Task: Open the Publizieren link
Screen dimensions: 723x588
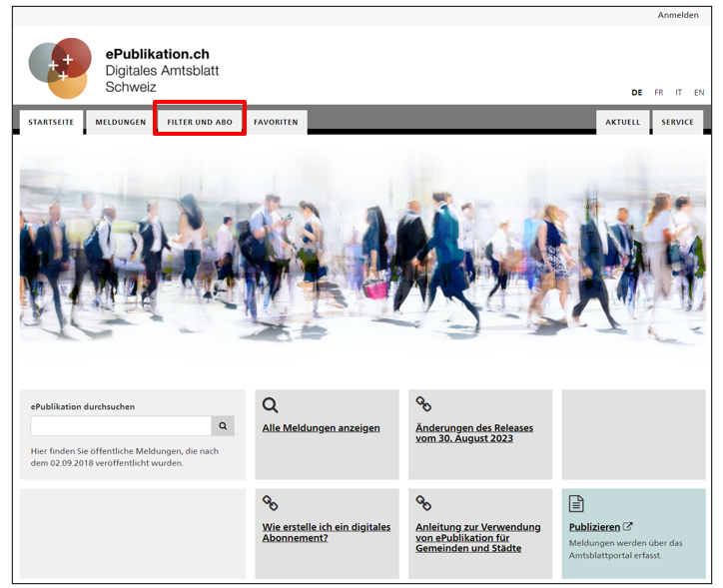Action: click(594, 527)
